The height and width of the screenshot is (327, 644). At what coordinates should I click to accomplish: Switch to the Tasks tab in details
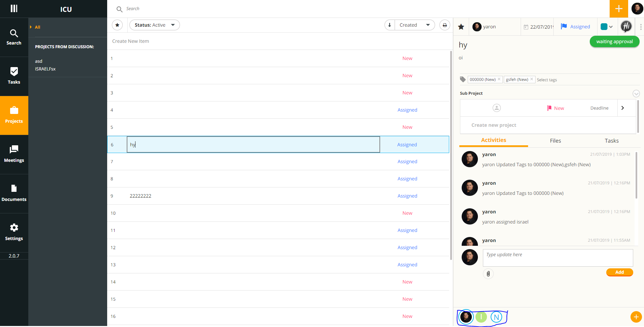[611, 141]
